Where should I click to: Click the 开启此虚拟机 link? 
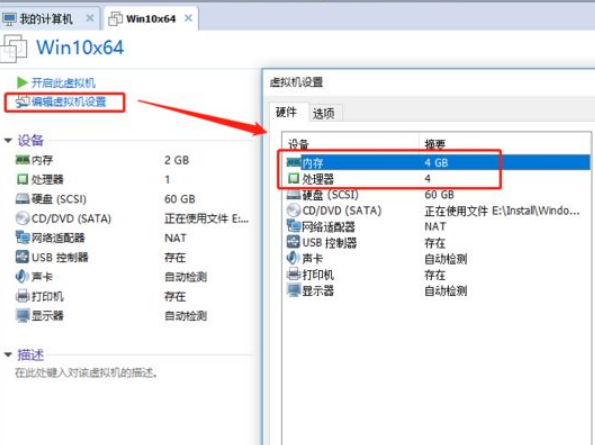[63, 83]
